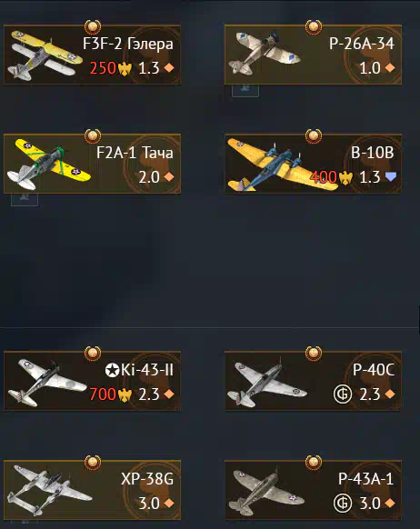420x529 pixels.
Task: Click the star emblem before Ki-43-II
Action: [112, 371]
